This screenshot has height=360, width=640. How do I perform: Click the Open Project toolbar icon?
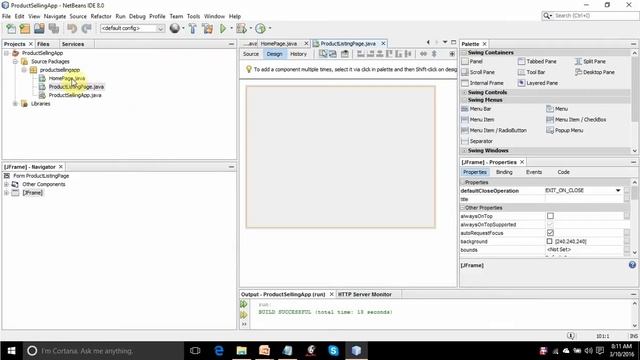click(39, 28)
